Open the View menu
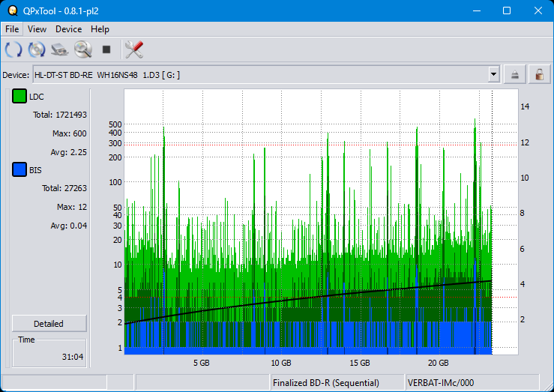Image resolution: width=554 pixels, height=392 pixels. click(x=37, y=29)
